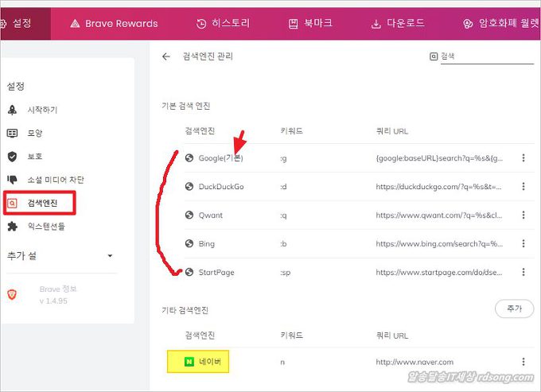541x392 pixels.
Task: Click the back arrow beside 검색엔진 관리
Action: (166, 56)
